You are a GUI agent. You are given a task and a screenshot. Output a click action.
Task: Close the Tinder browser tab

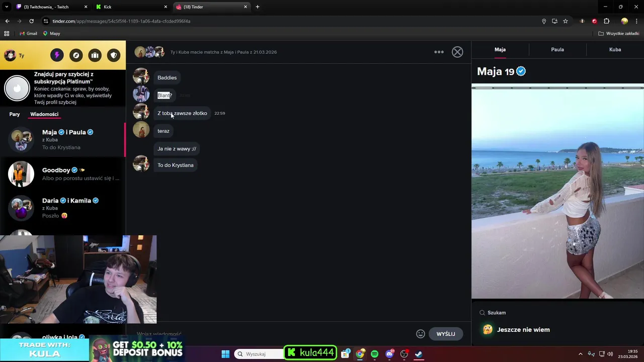pyautogui.click(x=246, y=7)
